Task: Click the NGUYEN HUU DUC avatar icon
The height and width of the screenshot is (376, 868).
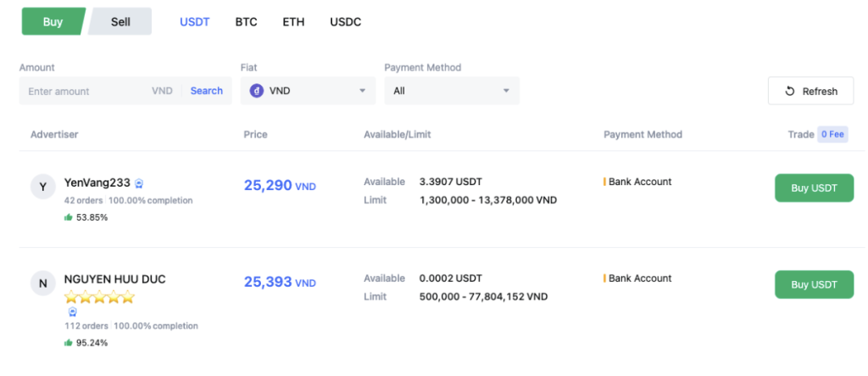Action: point(43,284)
